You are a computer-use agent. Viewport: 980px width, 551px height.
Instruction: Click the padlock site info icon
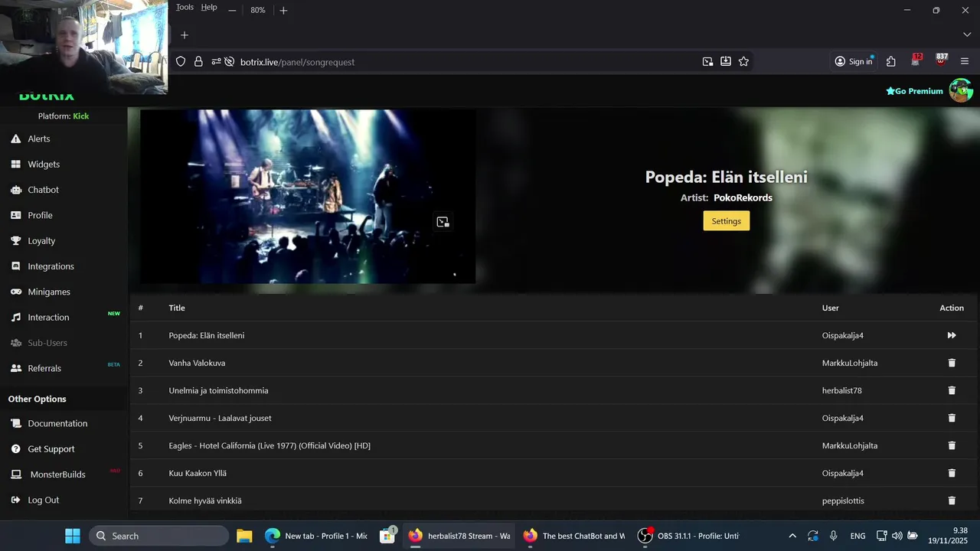click(x=198, y=62)
